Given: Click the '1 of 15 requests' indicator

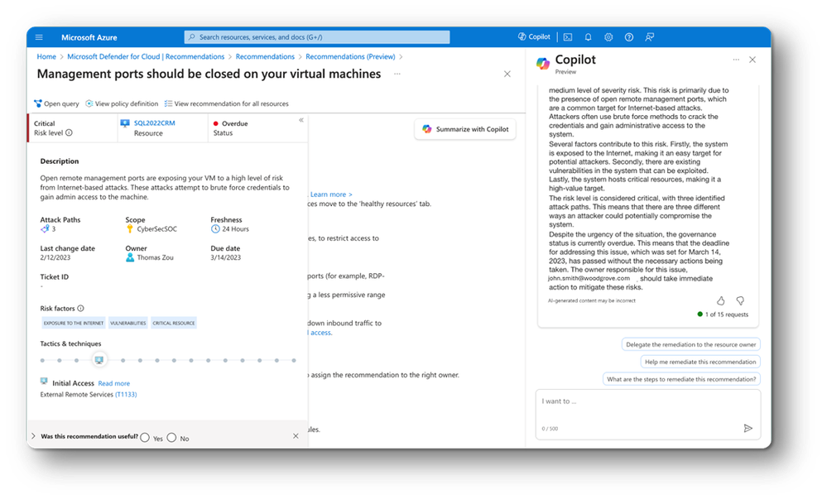Looking at the screenshot, I should click(723, 314).
